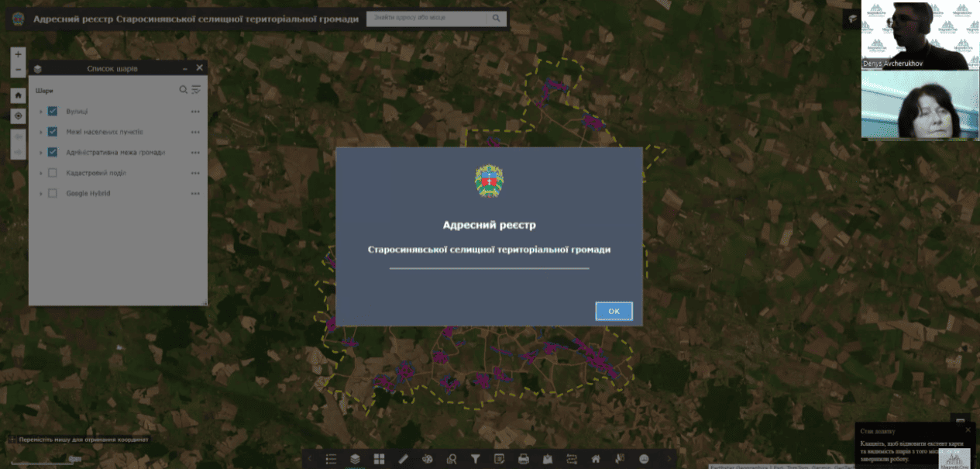The image size is (980, 469).
Task: Zoom in with the plus button
Action: click(19, 54)
